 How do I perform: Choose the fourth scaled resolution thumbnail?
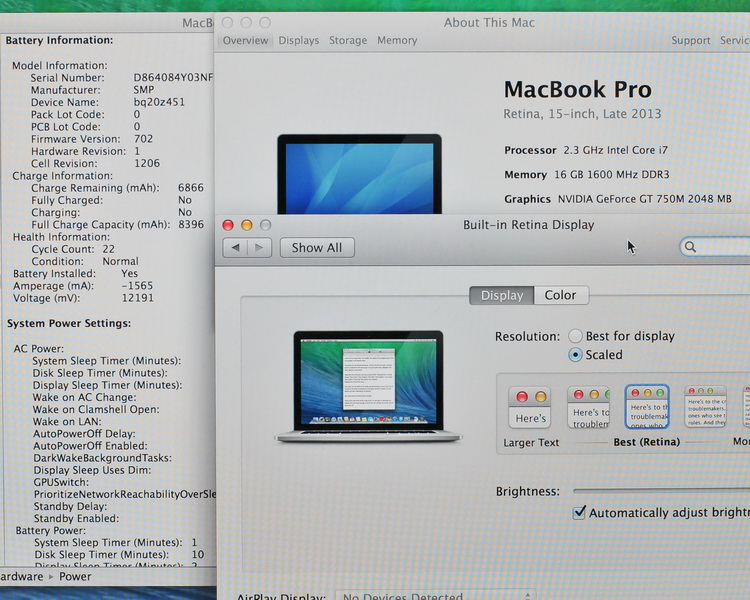point(706,407)
